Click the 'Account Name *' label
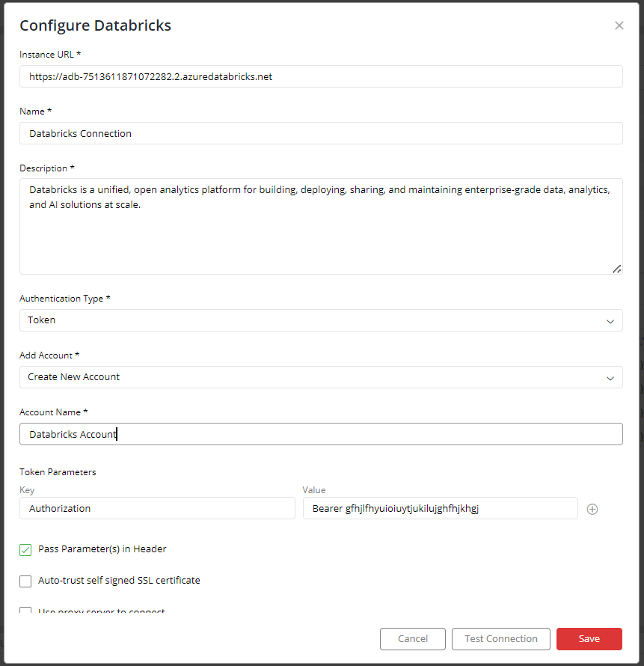 click(54, 412)
